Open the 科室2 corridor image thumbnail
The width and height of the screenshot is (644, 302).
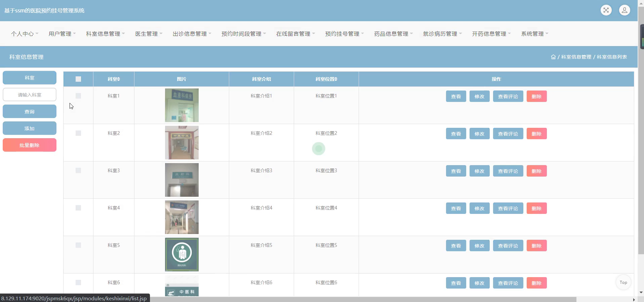(x=182, y=143)
